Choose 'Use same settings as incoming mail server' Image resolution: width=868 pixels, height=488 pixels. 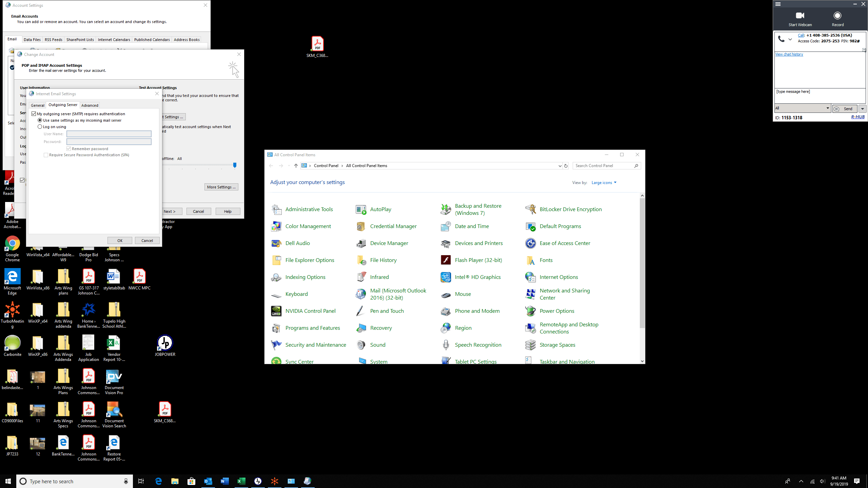click(40, 120)
